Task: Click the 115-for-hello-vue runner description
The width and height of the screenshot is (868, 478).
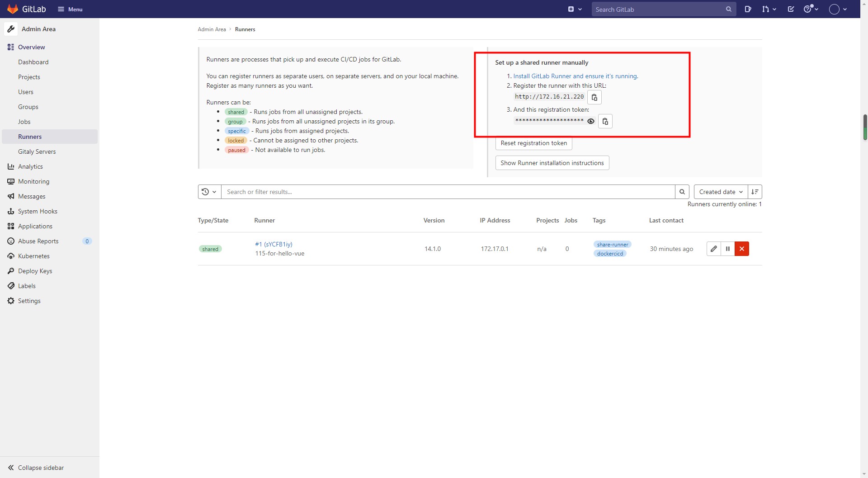Action: click(280, 254)
